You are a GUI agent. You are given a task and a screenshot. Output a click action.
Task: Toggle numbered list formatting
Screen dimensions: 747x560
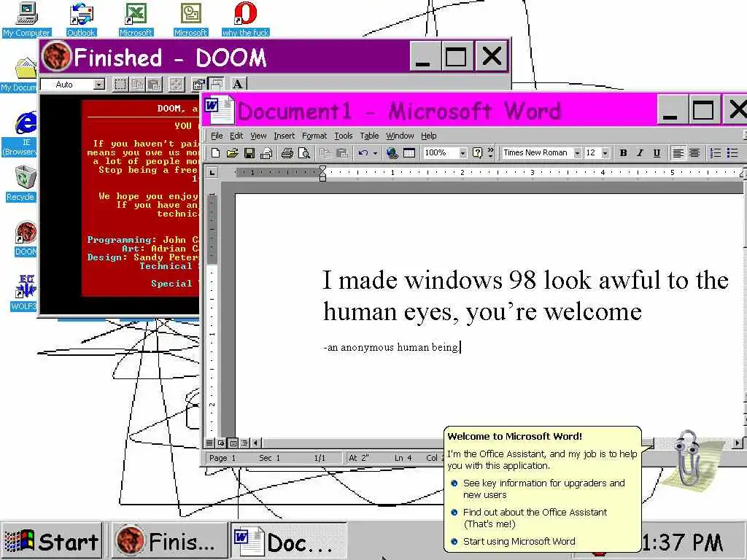[x=716, y=153]
